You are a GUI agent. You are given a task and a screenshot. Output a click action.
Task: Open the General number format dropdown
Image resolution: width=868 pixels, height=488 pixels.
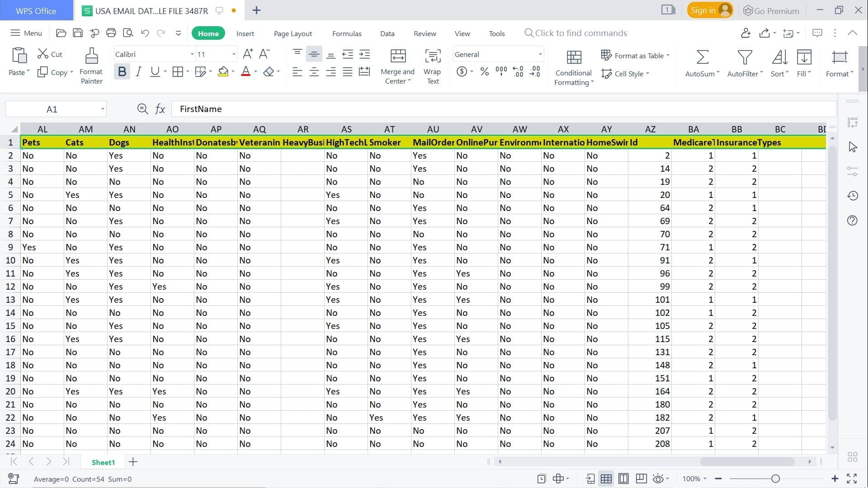pyautogui.click(x=540, y=54)
